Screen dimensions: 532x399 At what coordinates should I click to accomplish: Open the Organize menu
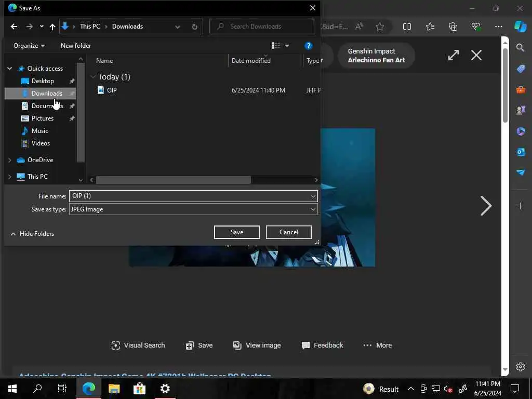click(x=29, y=46)
